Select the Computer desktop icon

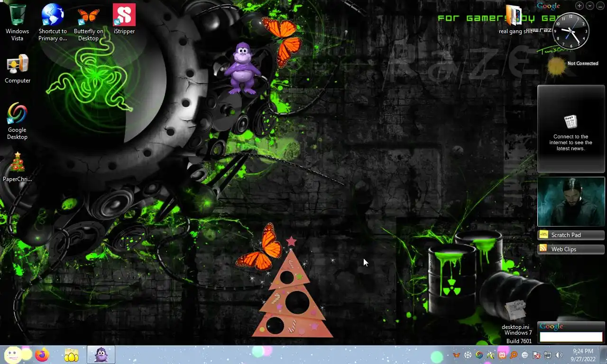click(x=18, y=69)
